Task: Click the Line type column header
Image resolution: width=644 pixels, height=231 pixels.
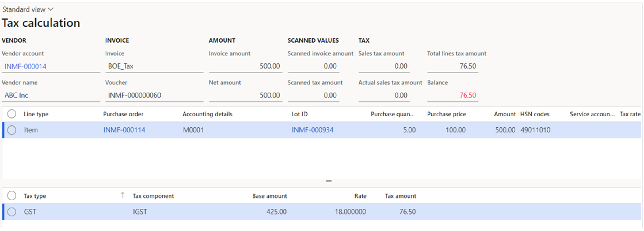Action: tap(36, 114)
